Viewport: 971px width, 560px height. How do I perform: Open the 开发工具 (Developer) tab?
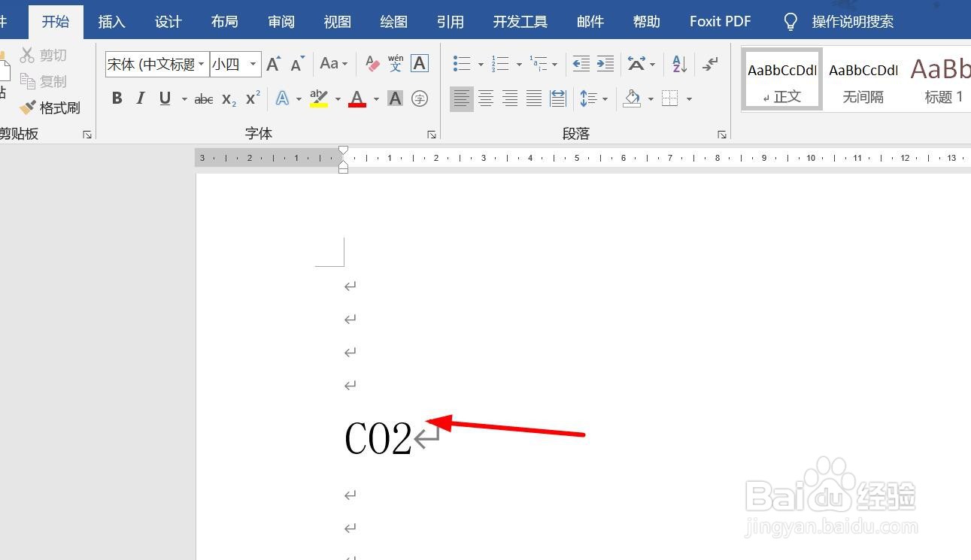point(520,21)
